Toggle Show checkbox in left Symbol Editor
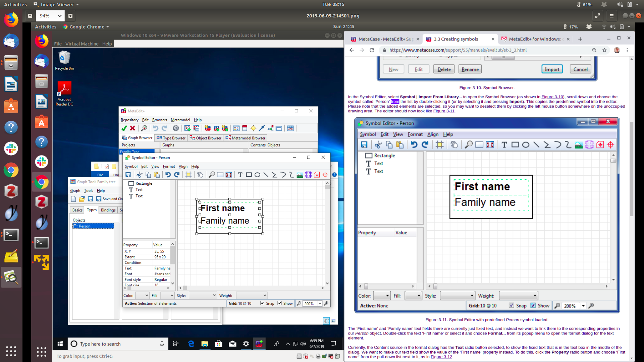This screenshot has height=362, width=644. pyautogui.click(x=279, y=303)
